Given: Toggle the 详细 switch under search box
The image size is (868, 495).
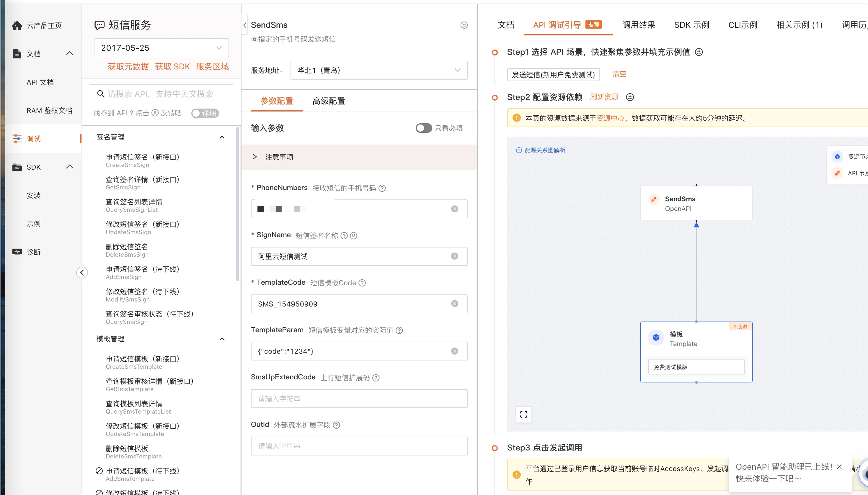Looking at the screenshot, I should pos(205,113).
